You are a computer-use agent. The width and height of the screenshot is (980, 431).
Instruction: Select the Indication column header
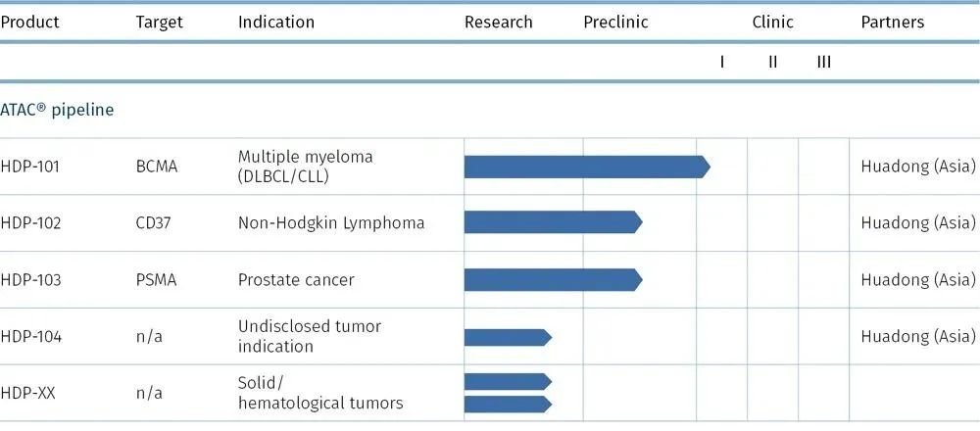pos(276,22)
